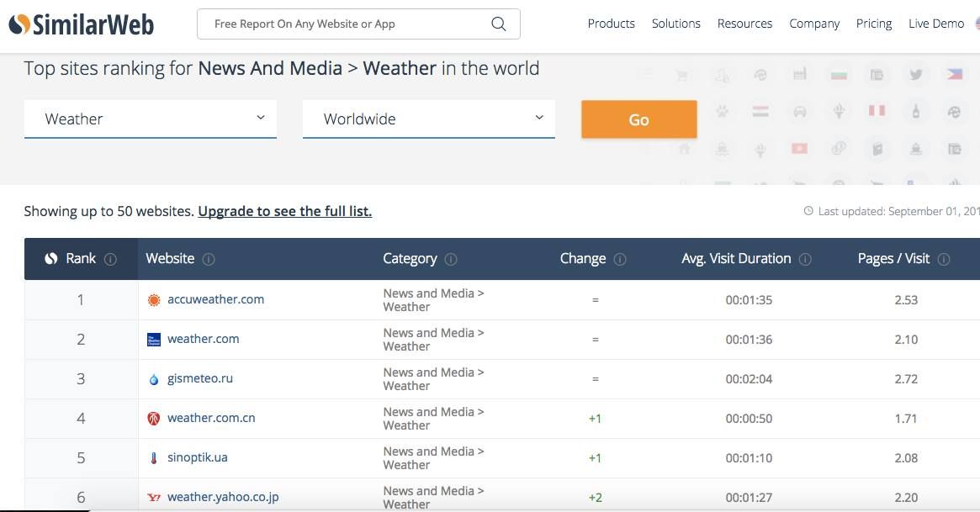The image size is (980, 512).
Task: Click the 1.71 pages per visit value
Action: (906, 419)
